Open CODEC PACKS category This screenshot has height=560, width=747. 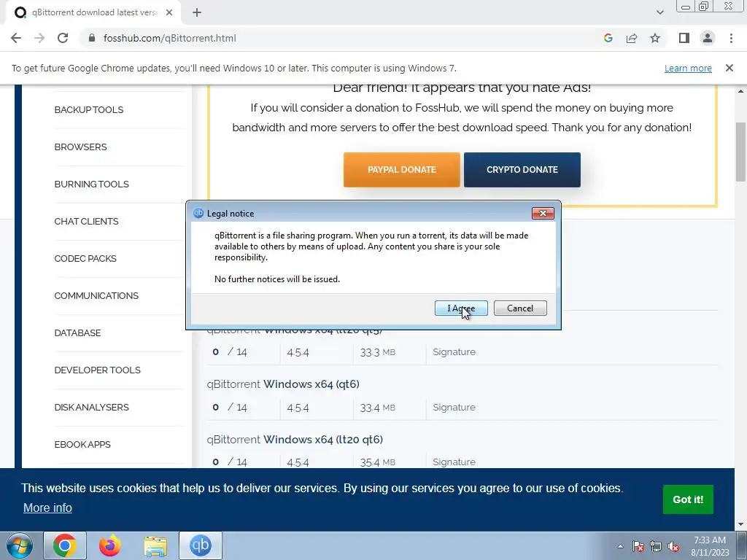tap(85, 258)
